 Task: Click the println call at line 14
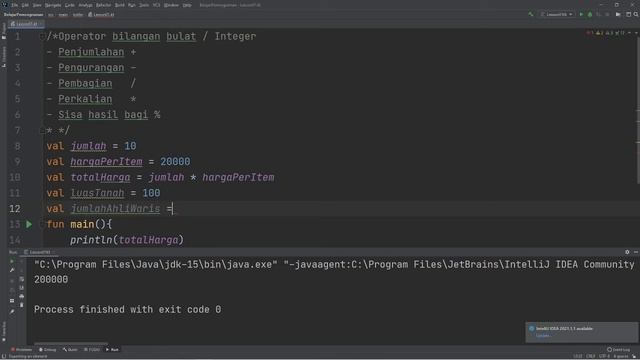point(91,240)
